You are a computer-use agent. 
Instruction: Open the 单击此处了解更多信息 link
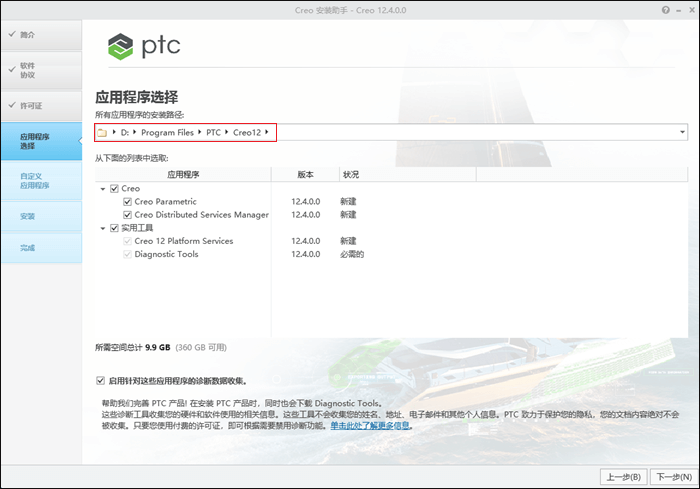coord(370,426)
